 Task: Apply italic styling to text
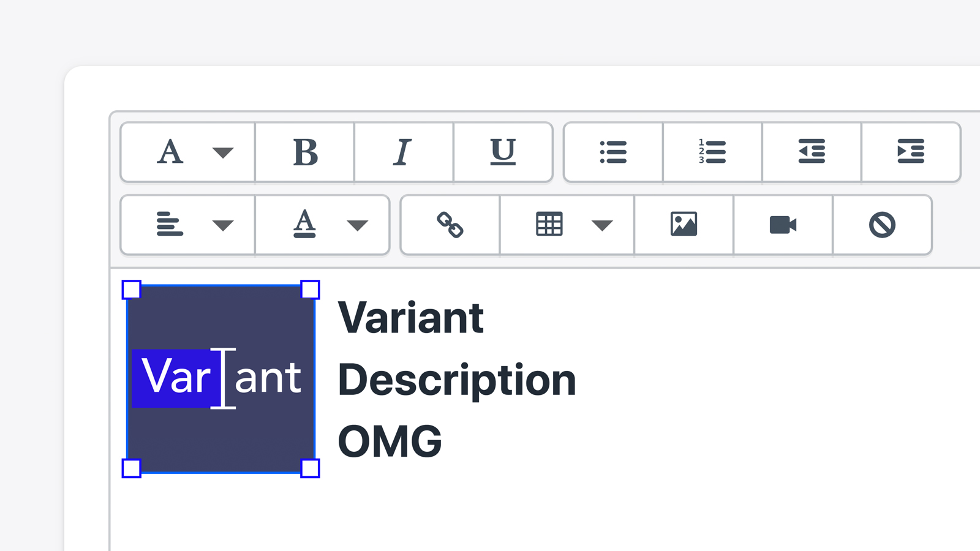click(404, 152)
